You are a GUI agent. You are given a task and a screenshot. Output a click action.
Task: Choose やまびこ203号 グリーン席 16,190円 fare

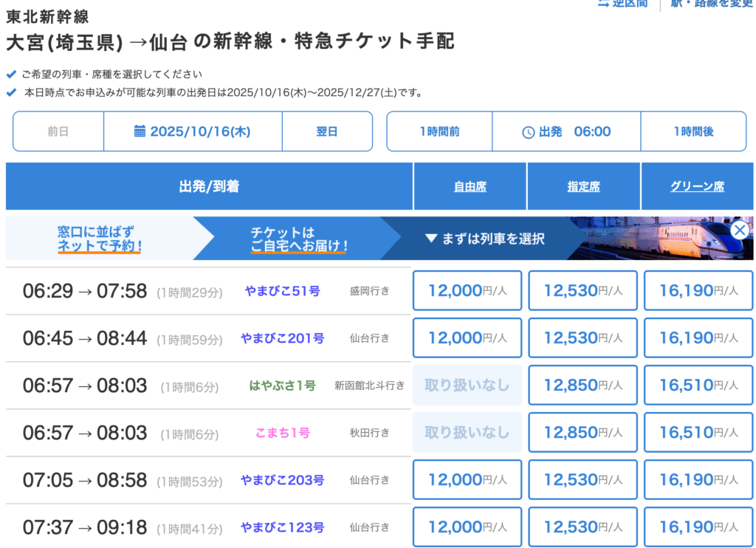698,479
